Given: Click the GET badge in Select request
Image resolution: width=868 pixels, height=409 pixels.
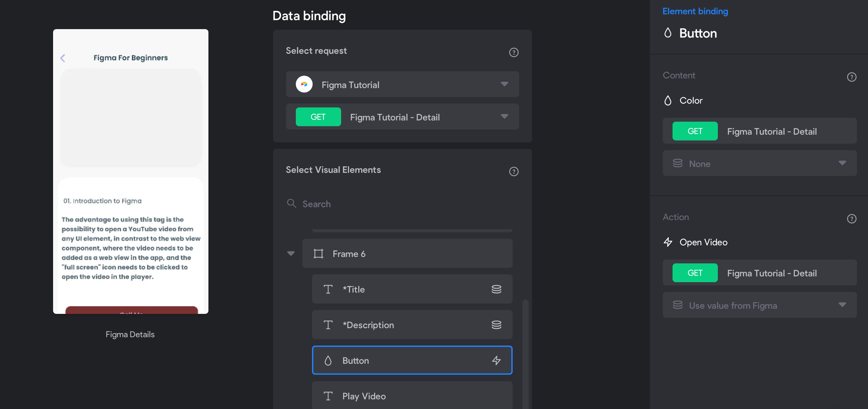Looking at the screenshot, I should [318, 117].
